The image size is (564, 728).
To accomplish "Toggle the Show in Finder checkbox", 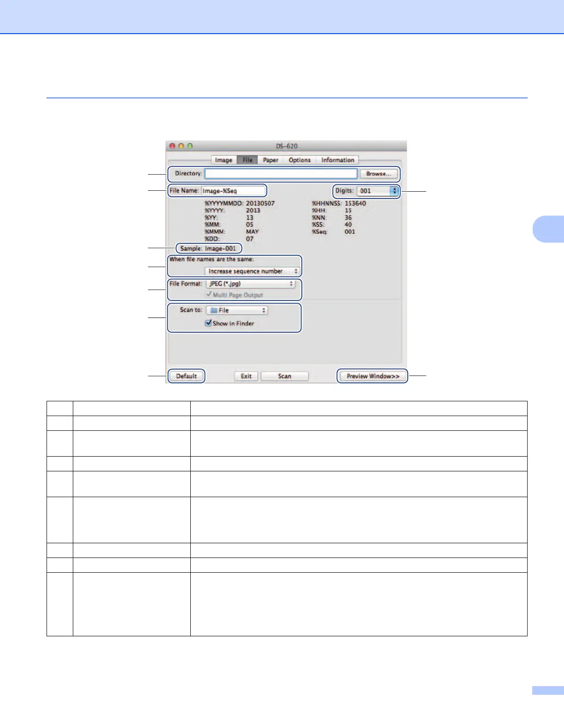I will (208, 323).
